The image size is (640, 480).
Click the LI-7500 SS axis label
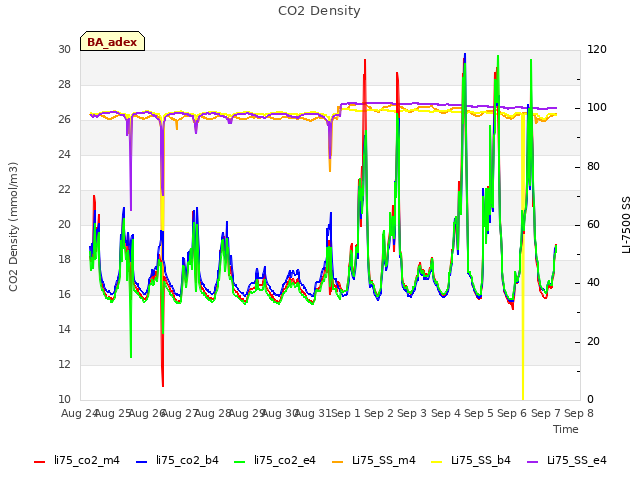(x=626, y=225)
